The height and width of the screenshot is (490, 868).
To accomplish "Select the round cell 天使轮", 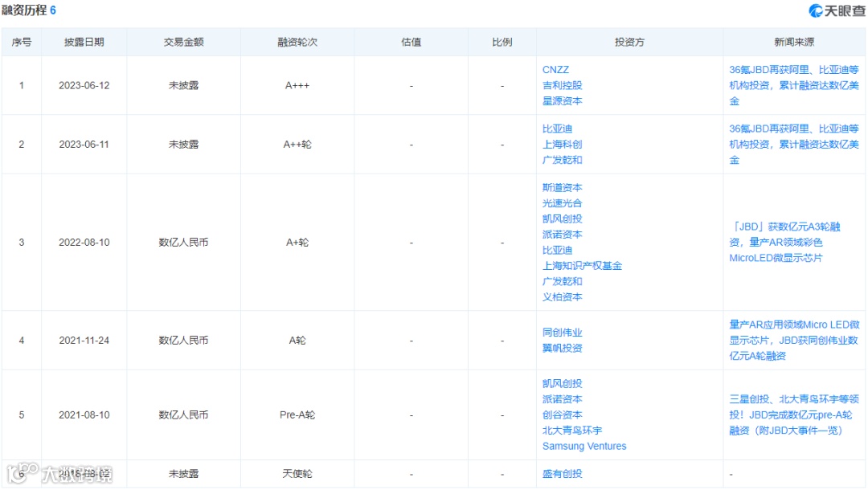I will [297, 473].
